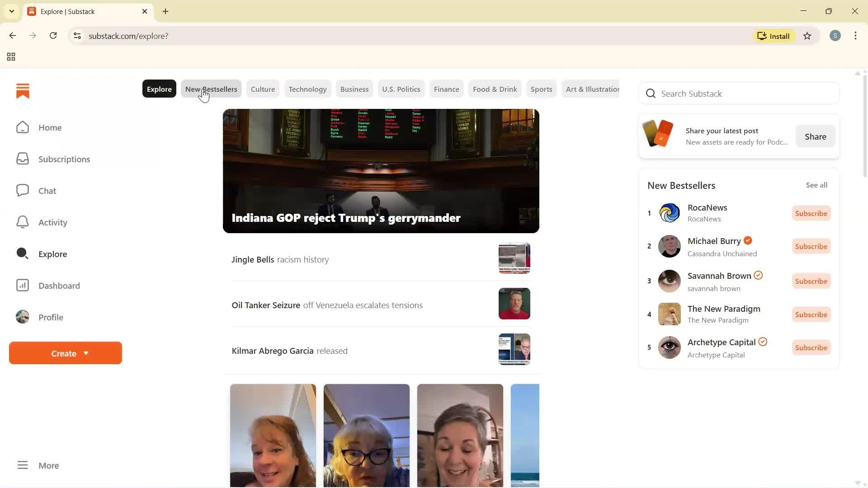
Task: Open the Dashboard section
Action: coord(59,286)
